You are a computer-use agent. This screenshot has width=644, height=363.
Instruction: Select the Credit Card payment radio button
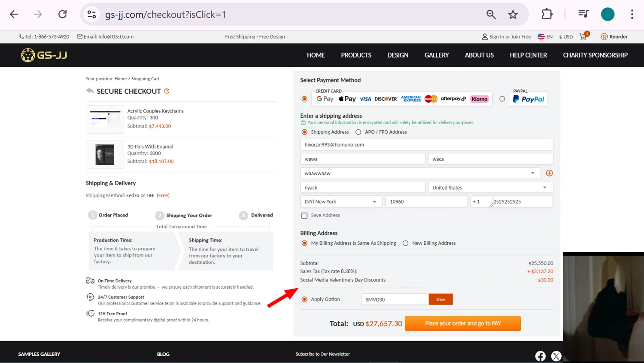[304, 99]
